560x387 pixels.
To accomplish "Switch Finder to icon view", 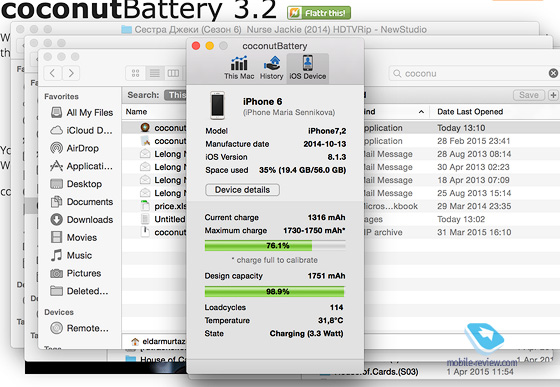I will pos(135,74).
